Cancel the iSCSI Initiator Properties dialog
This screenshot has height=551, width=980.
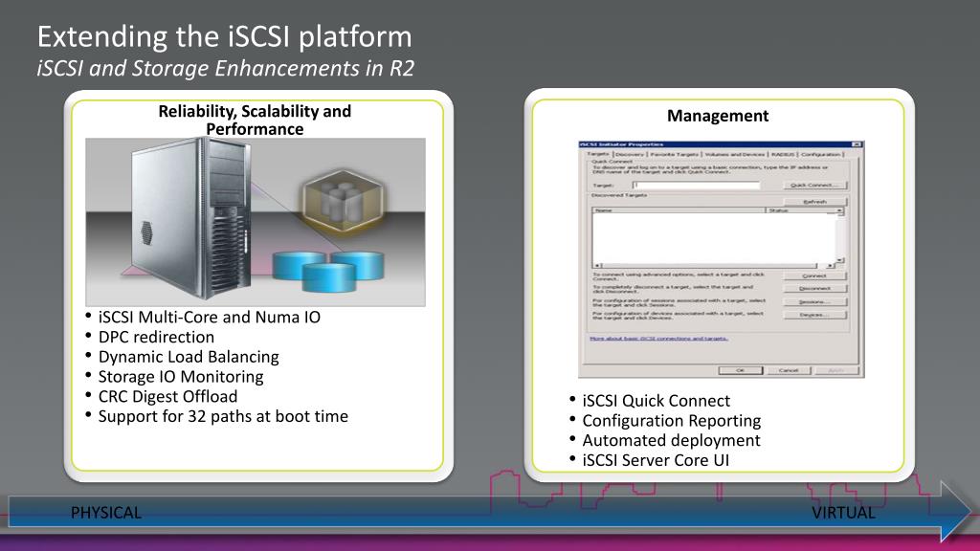789,370
